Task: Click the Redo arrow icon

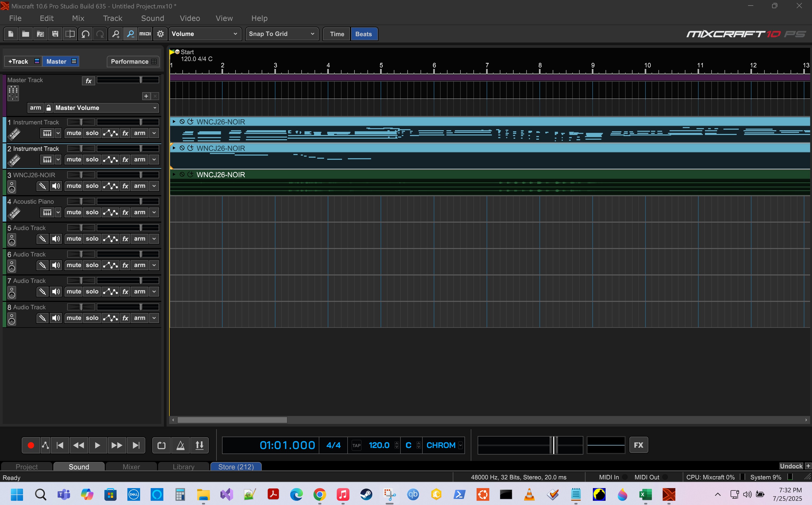Action: 100,34
